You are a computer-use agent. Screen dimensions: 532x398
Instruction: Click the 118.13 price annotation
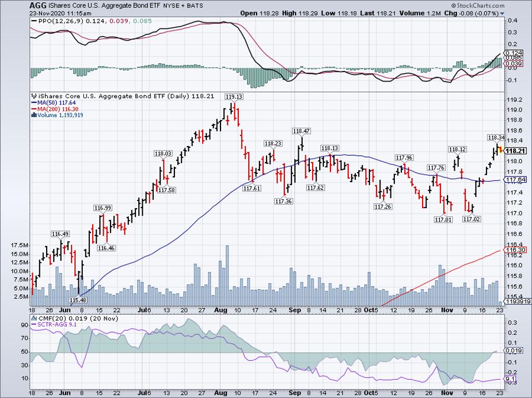(x=329, y=149)
